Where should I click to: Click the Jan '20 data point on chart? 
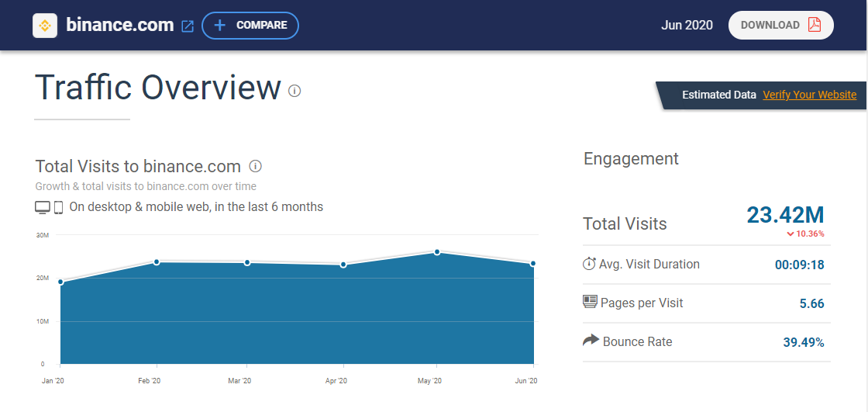60,282
